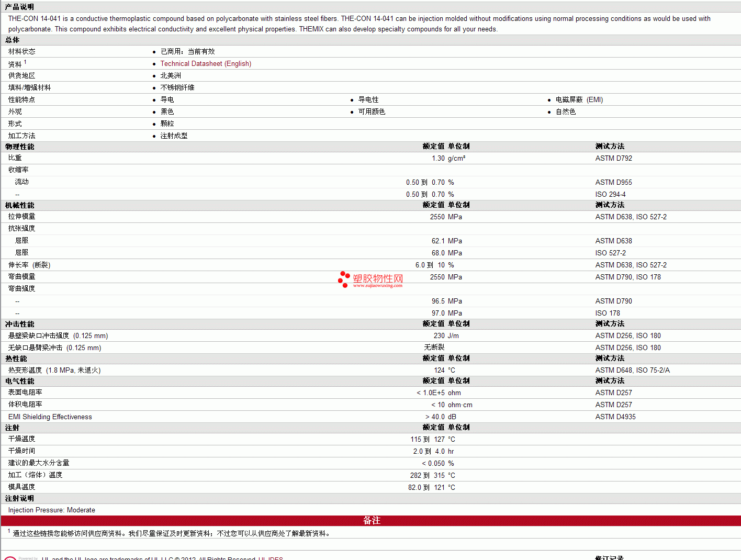741x560 pixels.
Task: Click the 注射成型 processing method value
Action: (174, 136)
